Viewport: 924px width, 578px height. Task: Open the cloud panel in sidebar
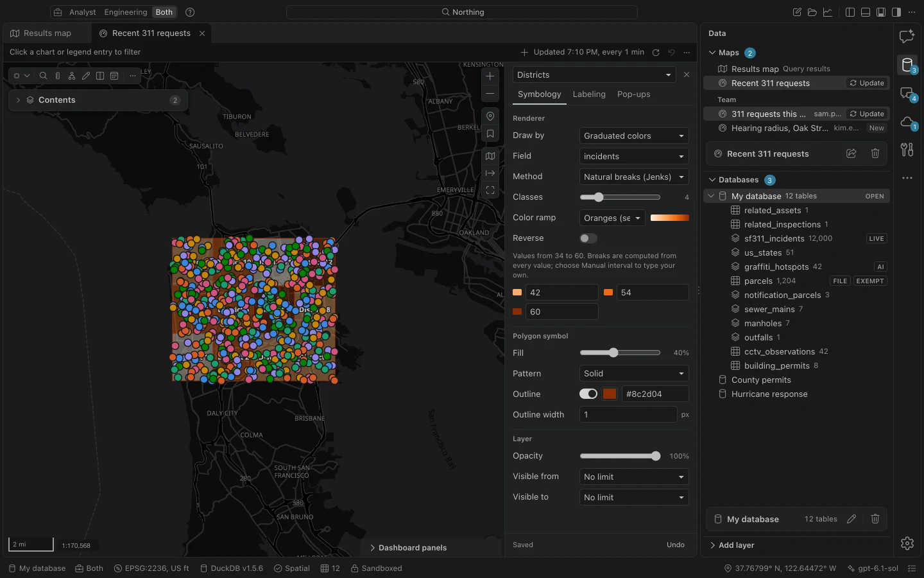907,122
